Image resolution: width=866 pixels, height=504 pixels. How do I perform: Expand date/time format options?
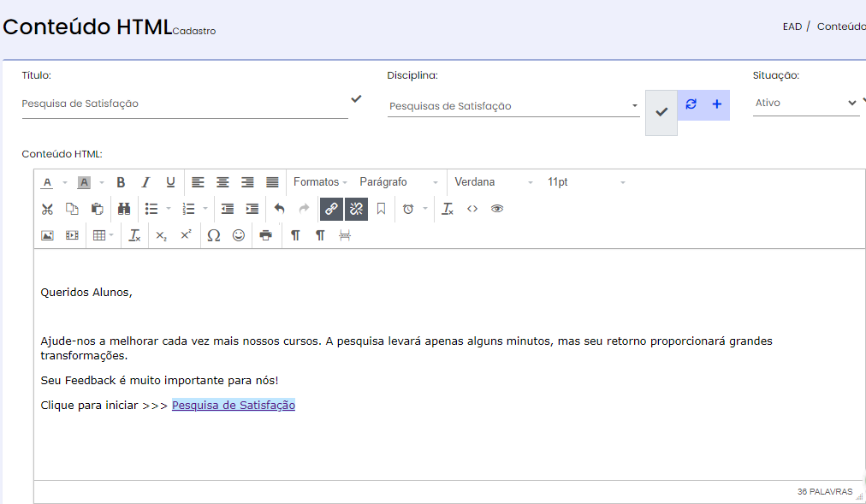(x=425, y=209)
